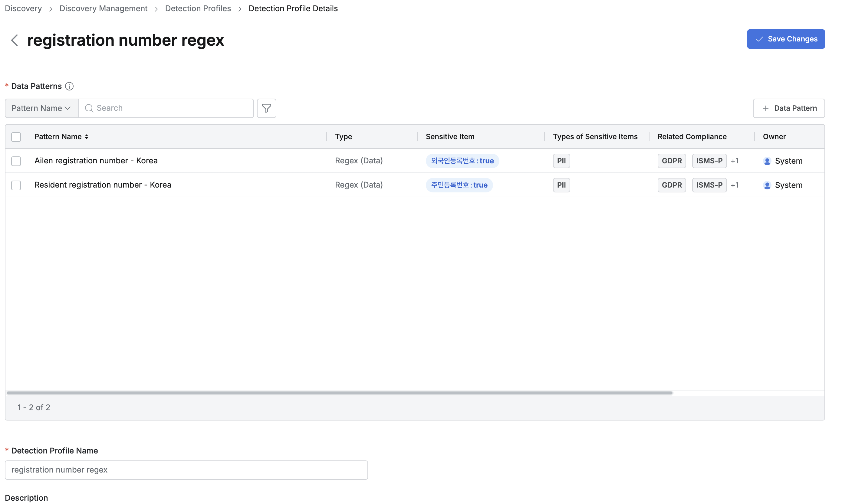
Task: Check the Ailen registration number row checkbox
Action: 16,161
